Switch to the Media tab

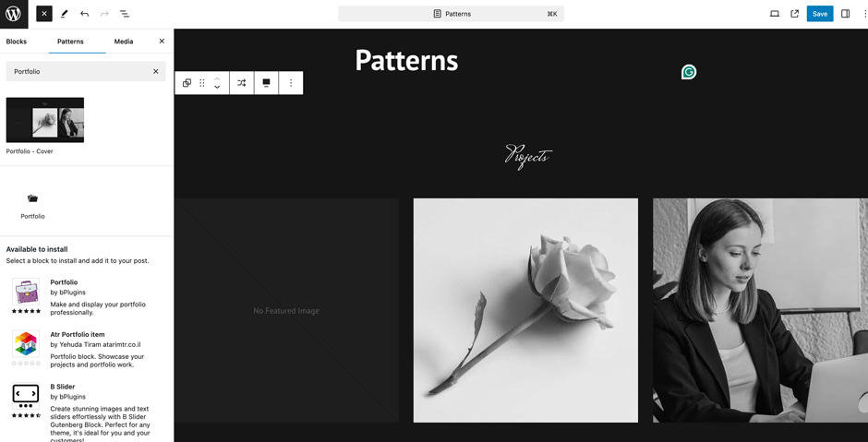tap(124, 42)
